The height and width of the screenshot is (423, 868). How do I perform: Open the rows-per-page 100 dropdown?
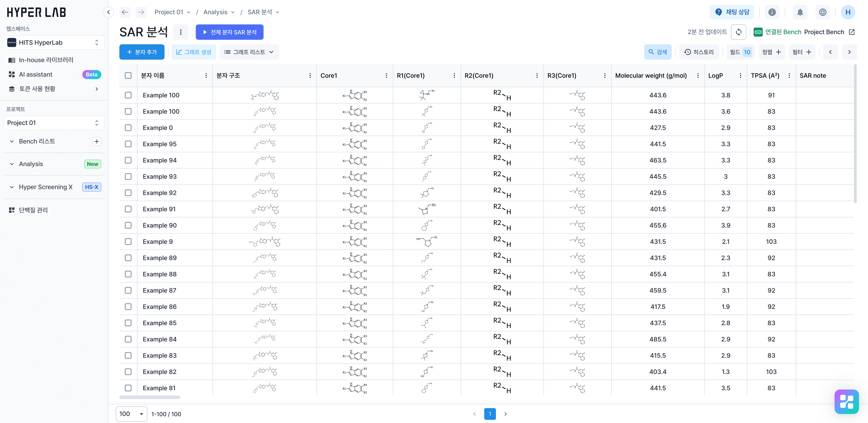pos(131,414)
